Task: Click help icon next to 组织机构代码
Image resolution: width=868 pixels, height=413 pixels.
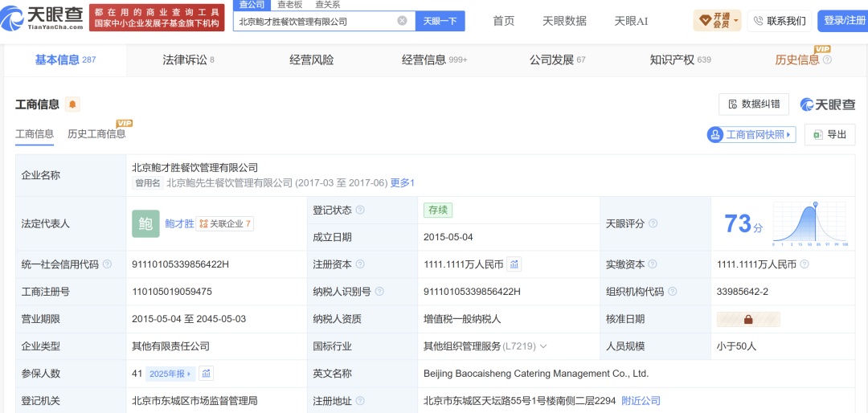Action: [672, 292]
